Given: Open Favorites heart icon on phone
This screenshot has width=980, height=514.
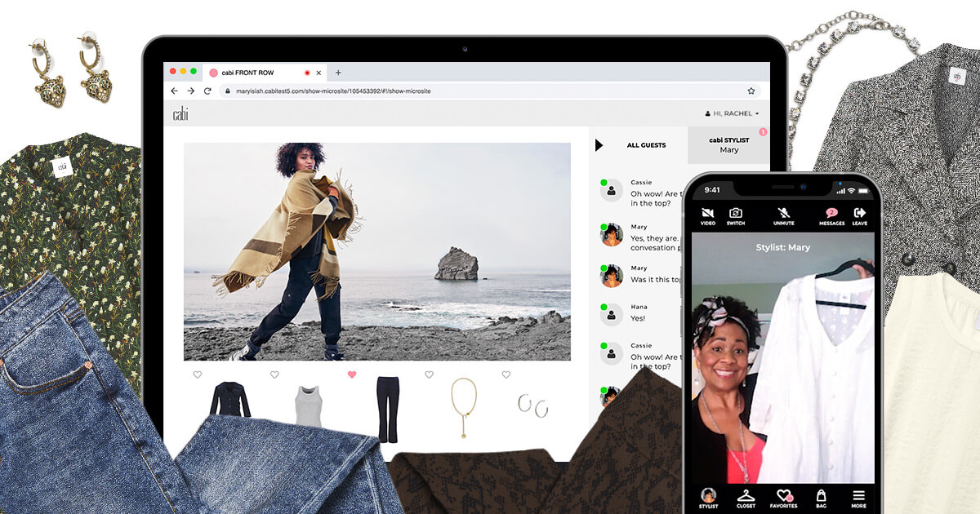Looking at the screenshot, I should coord(785,498).
